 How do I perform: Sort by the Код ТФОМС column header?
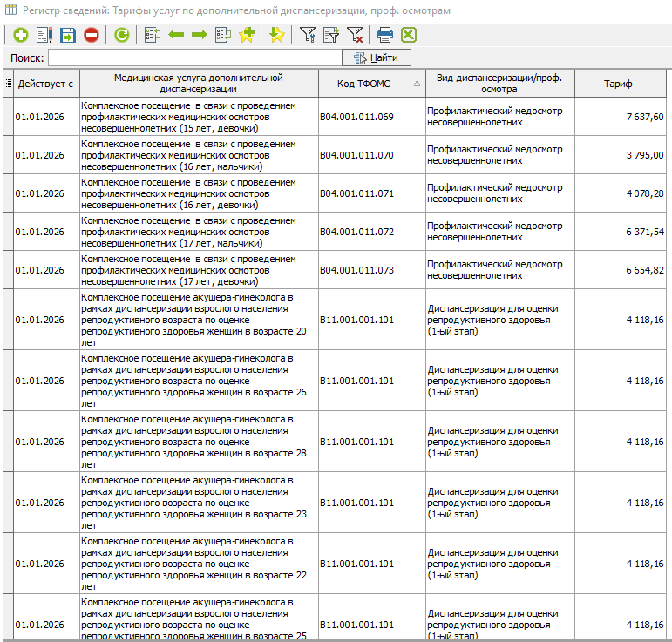tap(365, 84)
